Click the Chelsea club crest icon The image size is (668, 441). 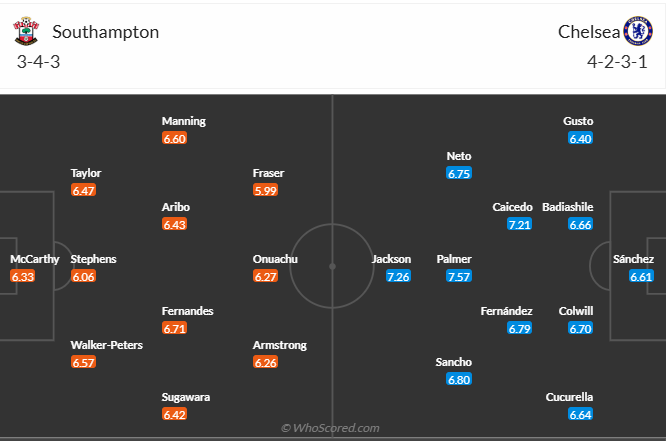(635, 32)
